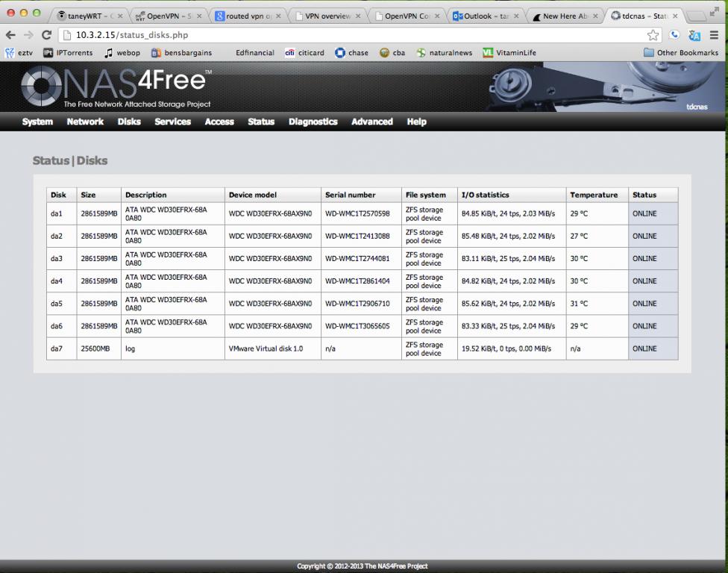Click the translate extension icon
728x573 pixels.
point(694,35)
